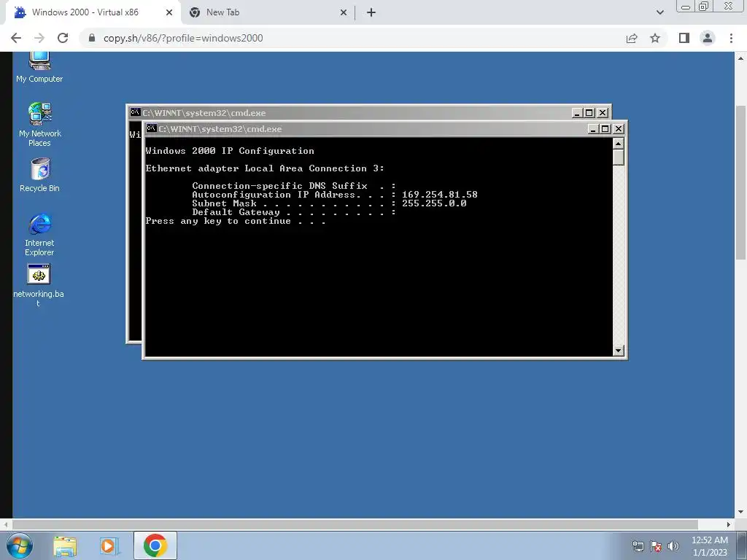
Task: Bookmark this tab with star icon
Action: coord(655,38)
